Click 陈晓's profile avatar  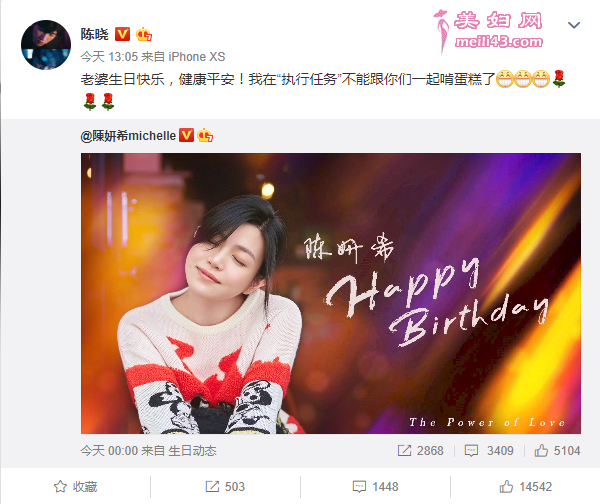coord(46,45)
